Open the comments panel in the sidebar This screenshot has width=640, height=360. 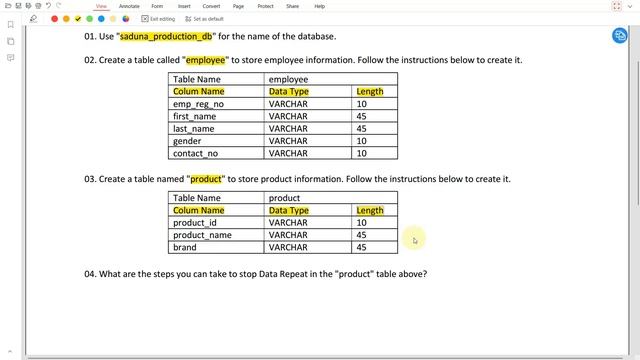click(x=11, y=58)
